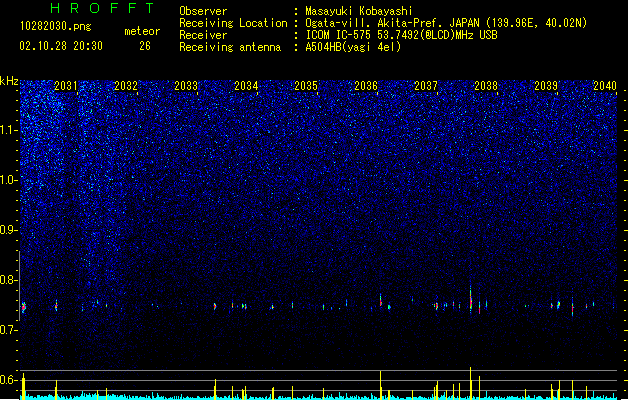Click the 0.8 kHz axis label
Screen dimensions: 629x400
coord(8,280)
